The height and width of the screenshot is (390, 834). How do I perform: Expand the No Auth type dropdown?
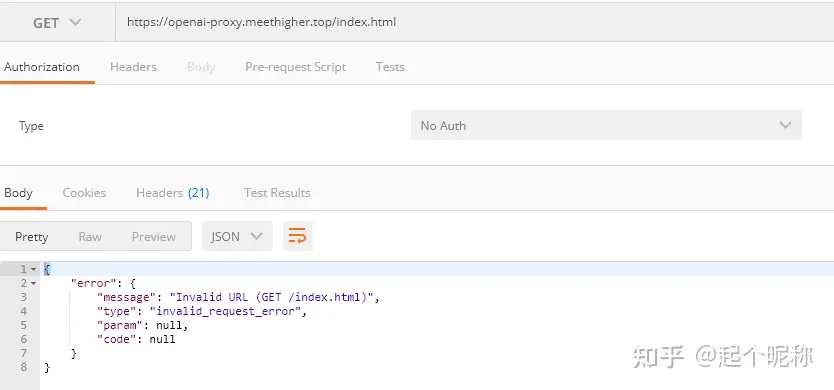[x=606, y=126]
